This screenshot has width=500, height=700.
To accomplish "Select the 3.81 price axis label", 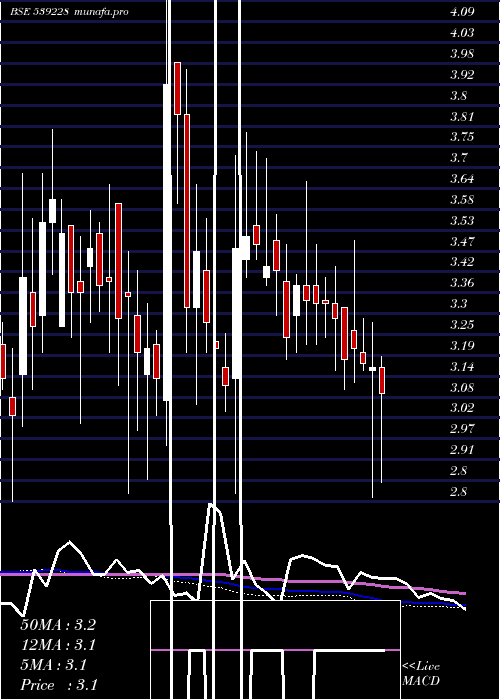I will click(x=462, y=117).
